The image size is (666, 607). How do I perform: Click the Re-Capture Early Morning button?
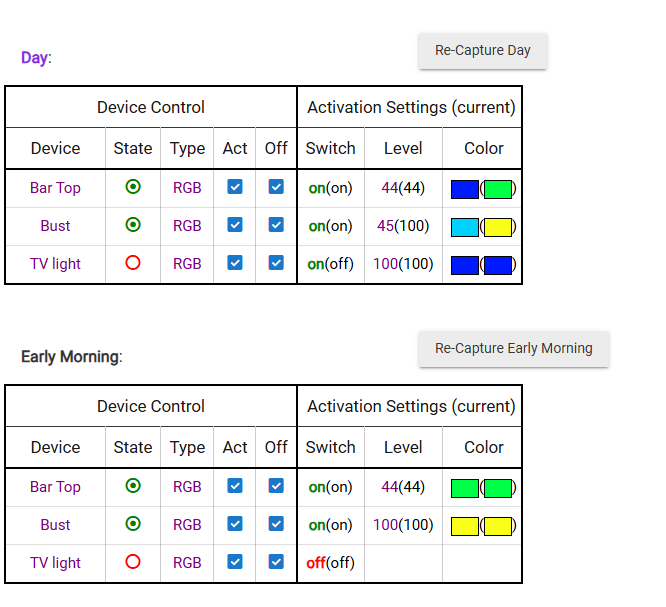[x=513, y=349]
